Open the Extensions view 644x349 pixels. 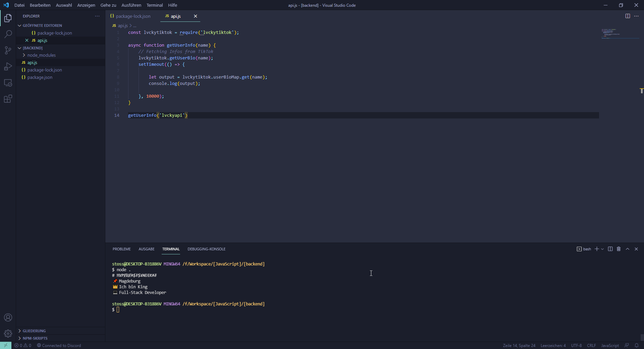8,99
